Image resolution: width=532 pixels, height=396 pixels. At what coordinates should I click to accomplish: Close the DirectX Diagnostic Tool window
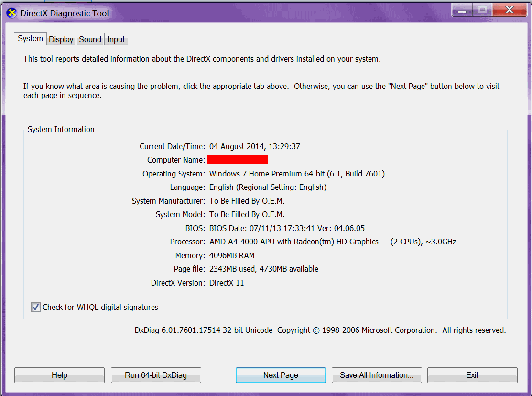click(x=509, y=10)
